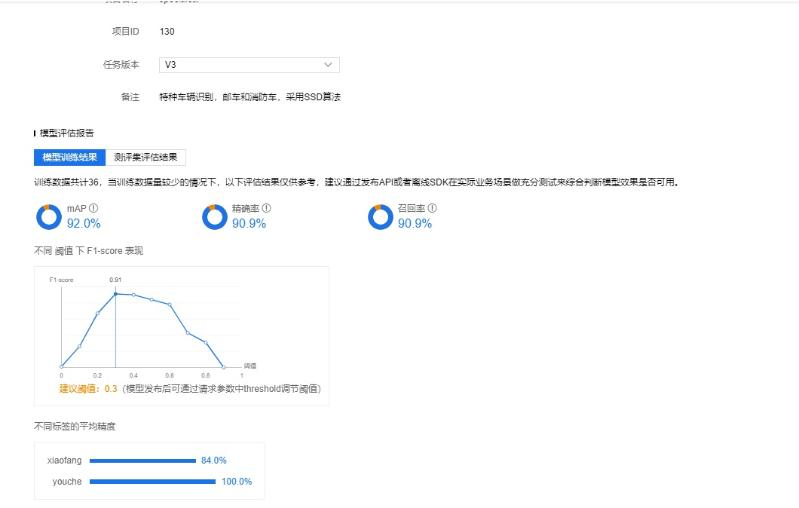Image resolution: width=799 pixels, height=508 pixels.
Task: Click the chart data point at threshold 0.2
Action: point(98,313)
